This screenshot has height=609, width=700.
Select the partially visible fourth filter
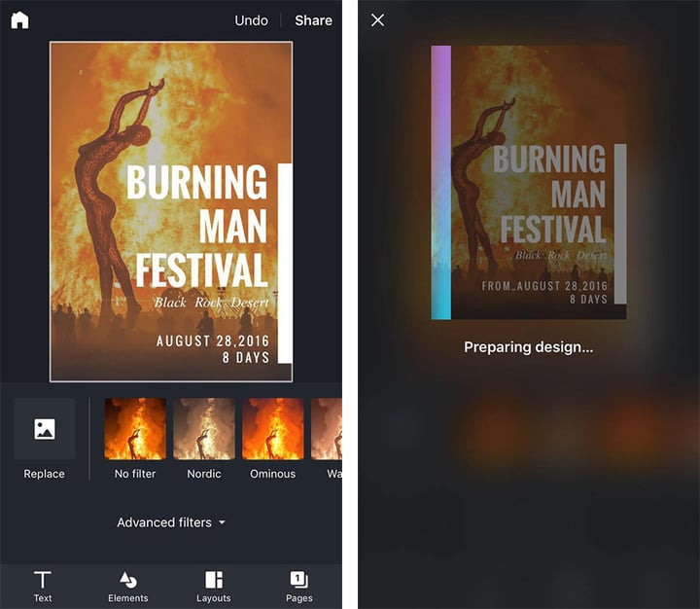[327, 429]
